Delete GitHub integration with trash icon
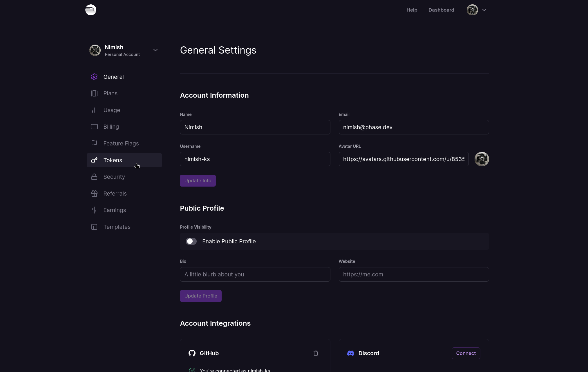 (x=316, y=353)
